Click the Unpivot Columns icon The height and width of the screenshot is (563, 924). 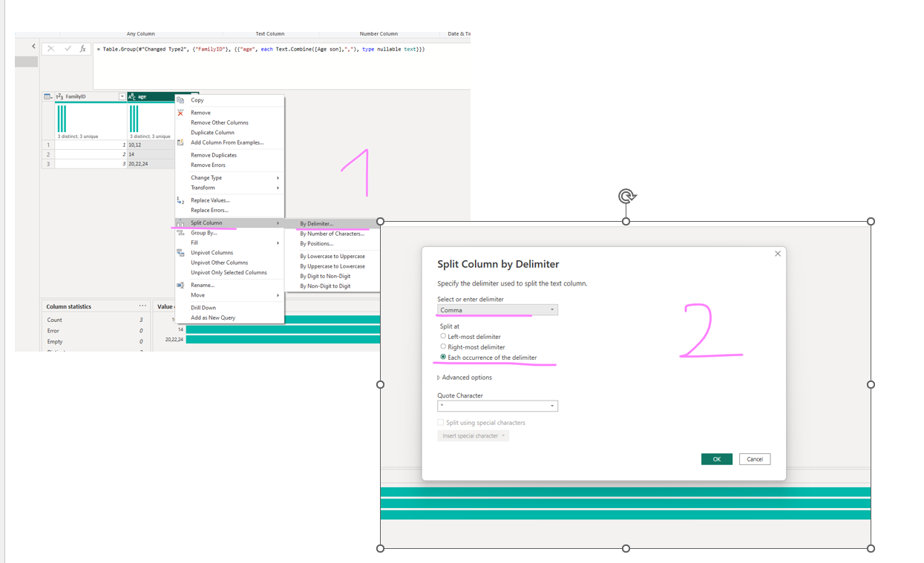(x=180, y=253)
